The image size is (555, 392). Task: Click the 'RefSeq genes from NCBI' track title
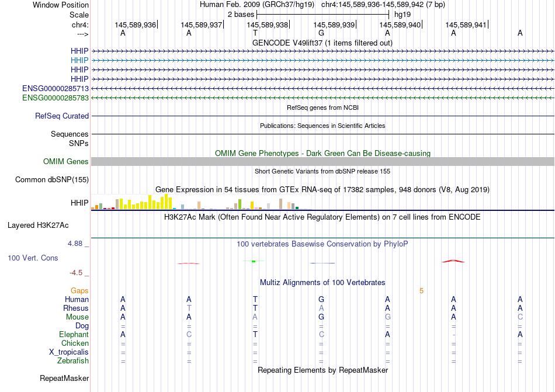coord(322,107)
